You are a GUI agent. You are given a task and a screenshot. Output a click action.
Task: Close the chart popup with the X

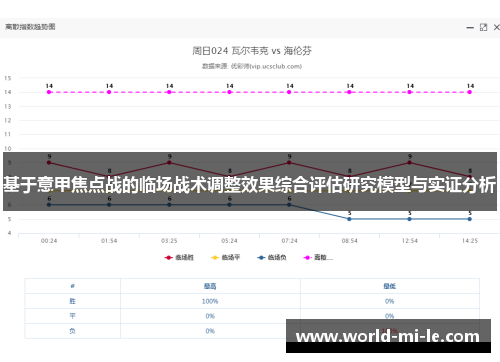click(x=496, y=27)
